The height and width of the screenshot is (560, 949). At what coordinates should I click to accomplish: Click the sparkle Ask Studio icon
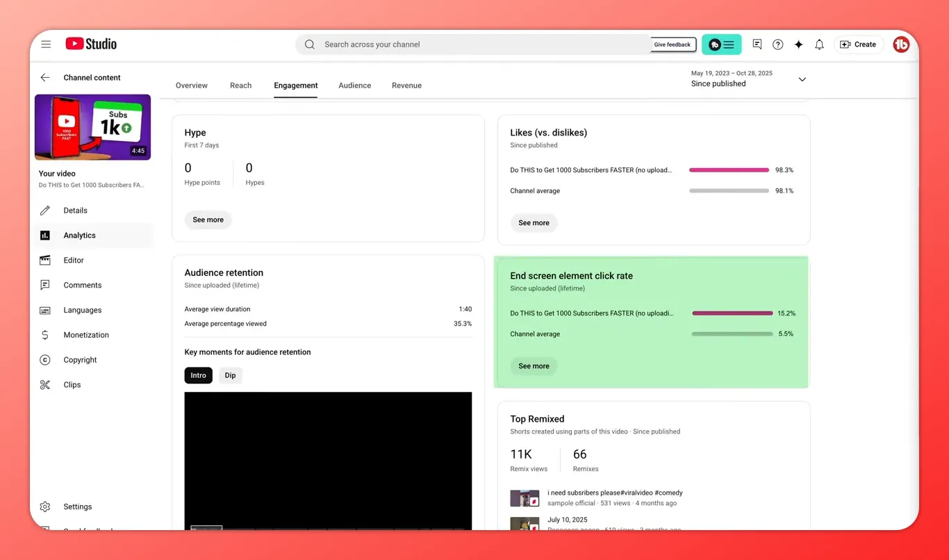click(799, 44)
